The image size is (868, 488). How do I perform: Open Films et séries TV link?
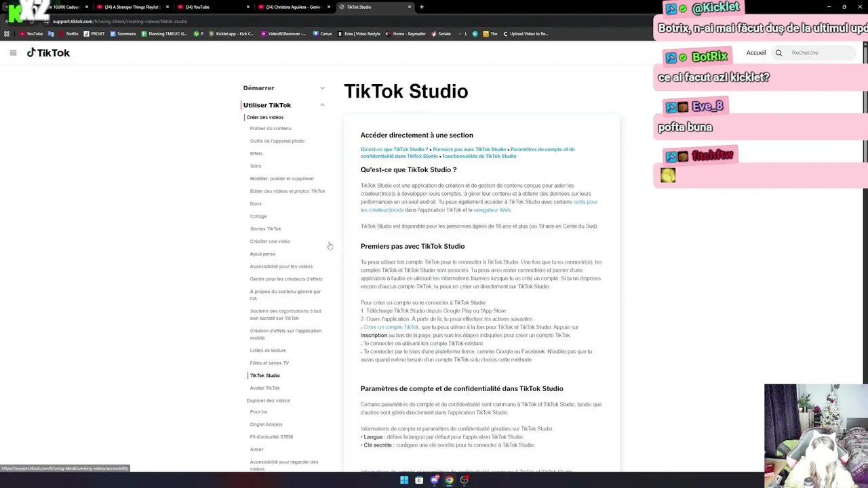[x=269, y=363]
